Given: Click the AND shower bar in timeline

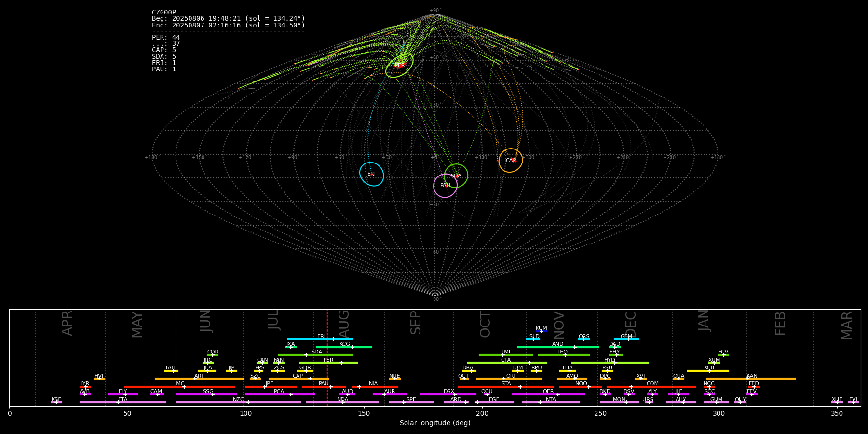Looking at the screenshot, I should click(558, 347).
